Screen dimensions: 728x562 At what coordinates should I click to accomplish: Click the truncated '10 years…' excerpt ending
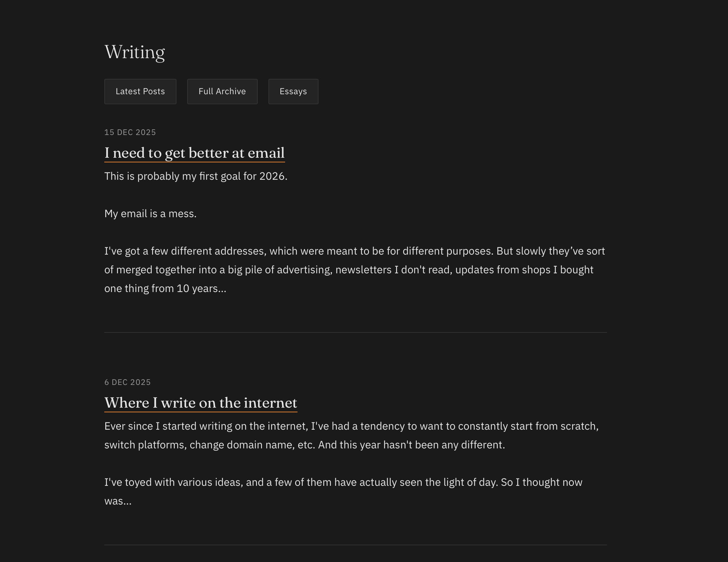[201, 288]
